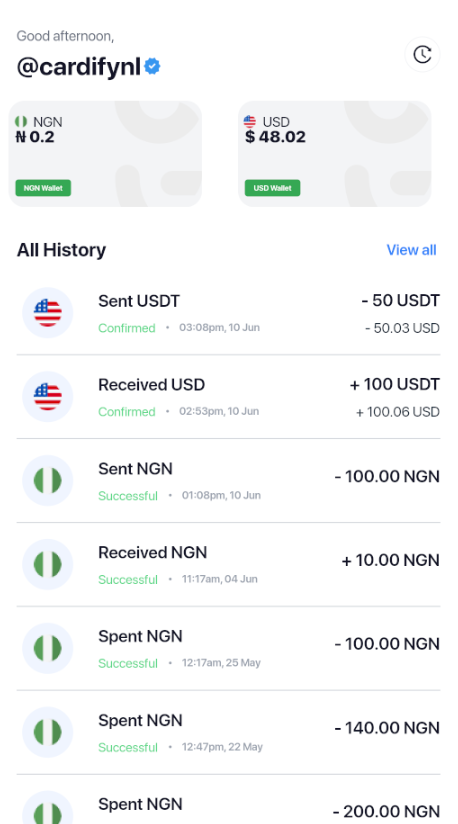Tap the blue verified badge

[x=152, y=67]
